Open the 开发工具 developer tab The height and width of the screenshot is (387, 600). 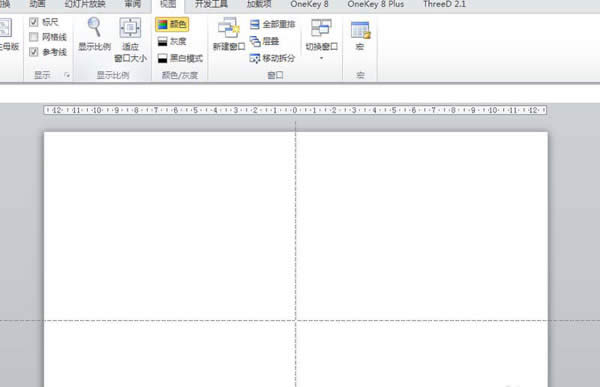(x=211, y=5)
